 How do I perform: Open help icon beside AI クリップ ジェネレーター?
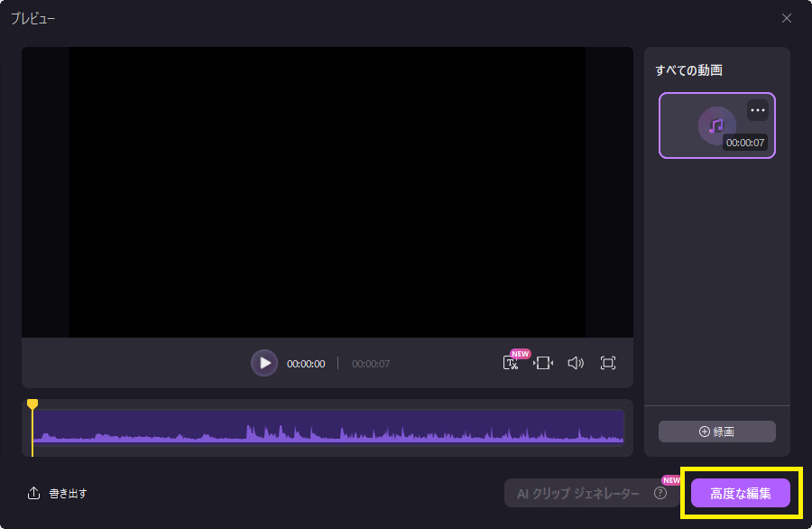660,493
